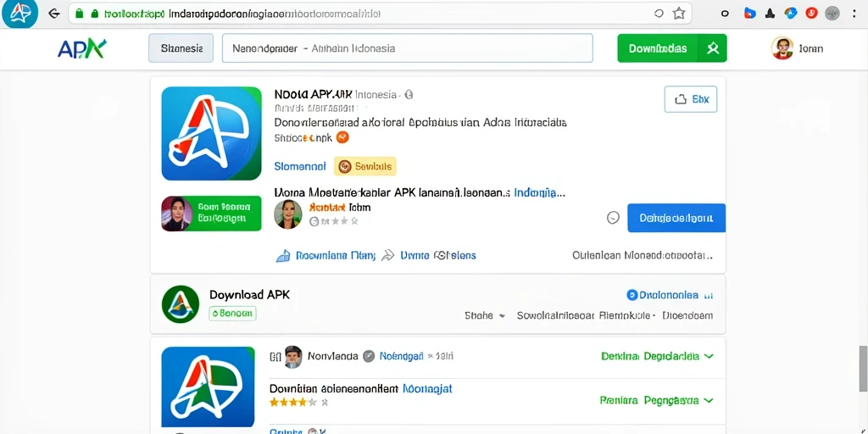Click the green lock icon in address bar
Screen dimensions: 868x434
79,14
